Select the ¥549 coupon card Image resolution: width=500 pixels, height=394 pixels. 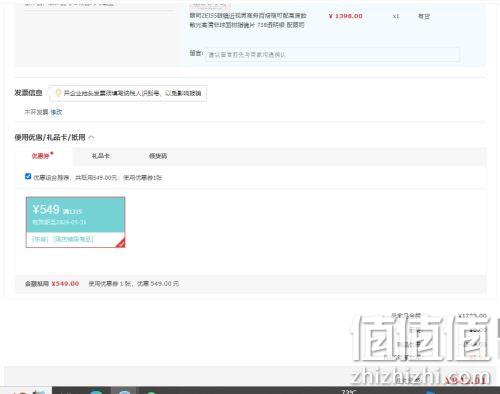[x=76, y=222]
